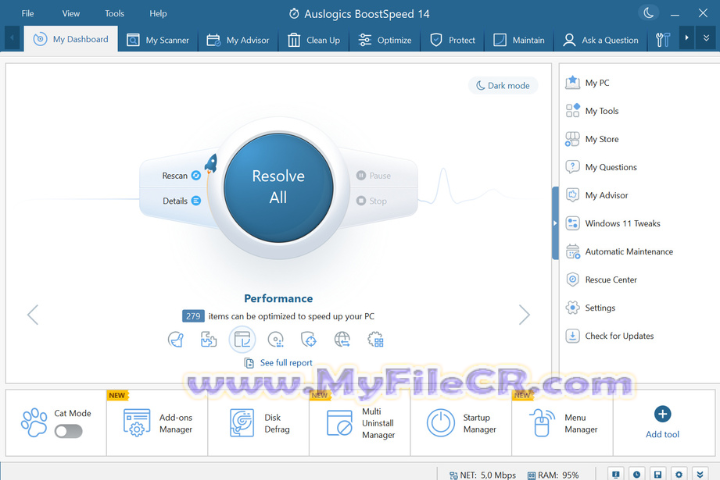The height and width of the screenshot is (480, 720).
Task: Start the Resolve All action
Action: pos(278,187)
